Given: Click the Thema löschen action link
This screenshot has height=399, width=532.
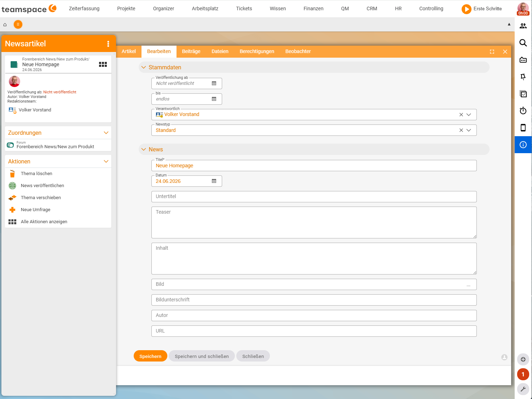Looking at the screenshot, I should coord(36,174).
